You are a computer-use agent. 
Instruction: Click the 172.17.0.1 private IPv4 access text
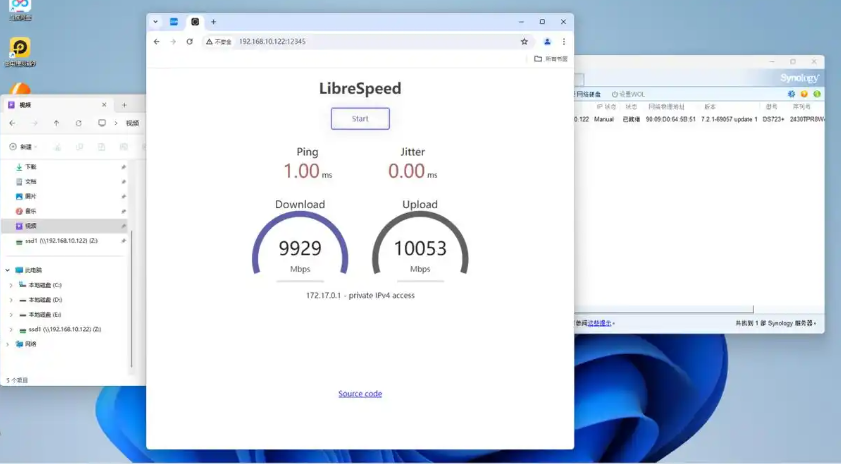click(x=360, y=295)
